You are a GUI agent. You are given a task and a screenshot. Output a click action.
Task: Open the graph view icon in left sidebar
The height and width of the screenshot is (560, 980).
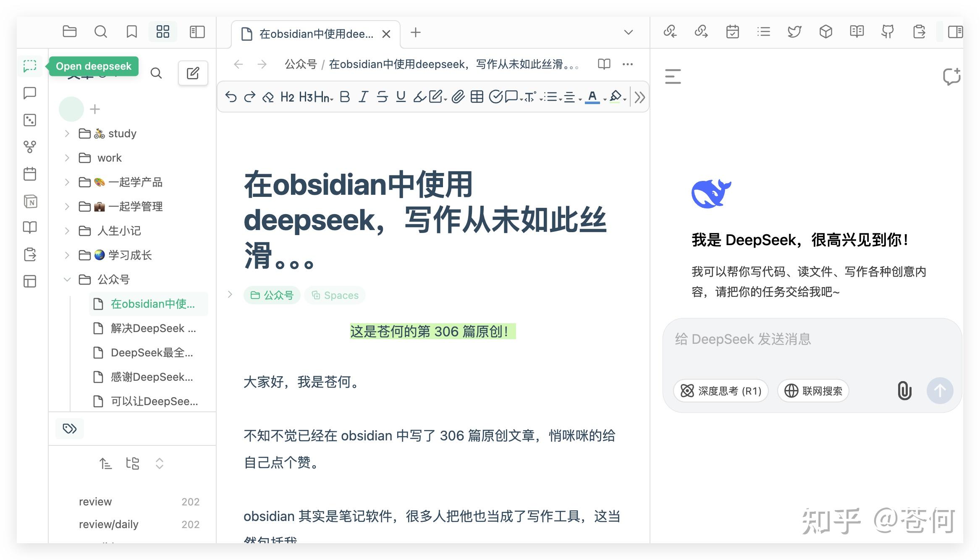[x=30, y=147]
